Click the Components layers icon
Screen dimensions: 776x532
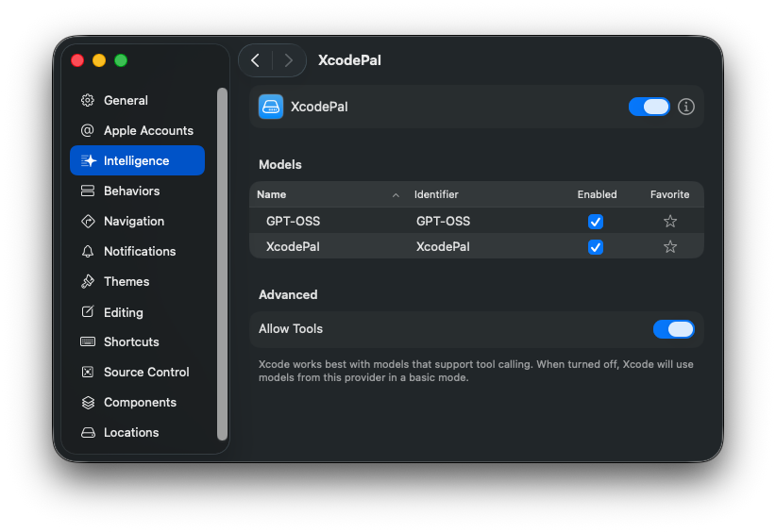pos(88,403)
